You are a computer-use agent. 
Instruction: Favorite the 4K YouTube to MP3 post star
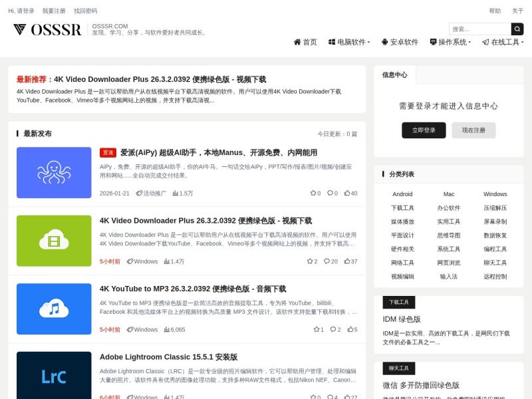317,329
